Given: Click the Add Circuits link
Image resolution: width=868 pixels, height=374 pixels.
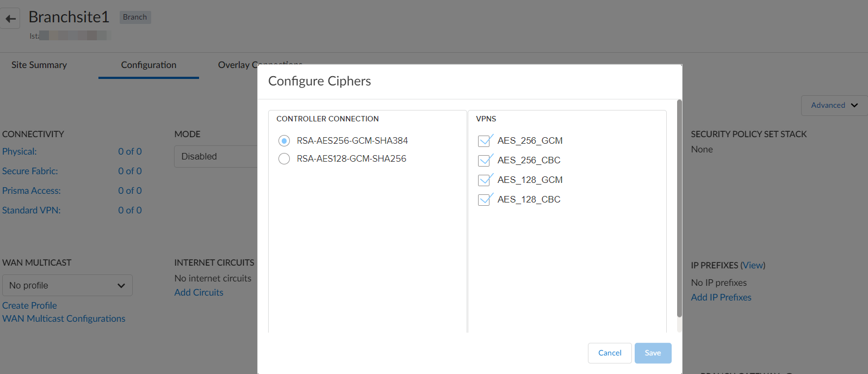Looking at the screenshot, I should (x=199, y=292).
